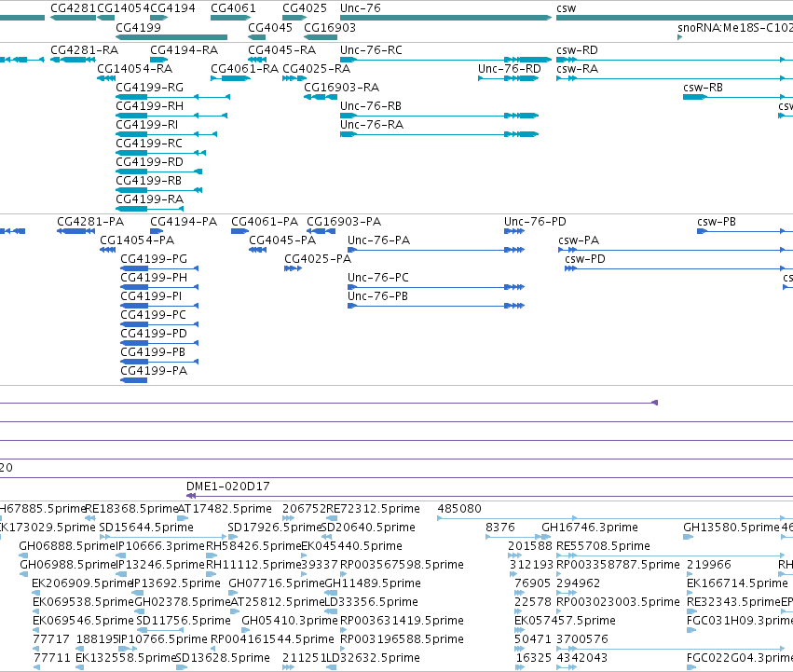Image resolution: width=793 pixels, height=672 pixels.
Task: Select the CG16903-PA protein label
Action: pos(344,222)
